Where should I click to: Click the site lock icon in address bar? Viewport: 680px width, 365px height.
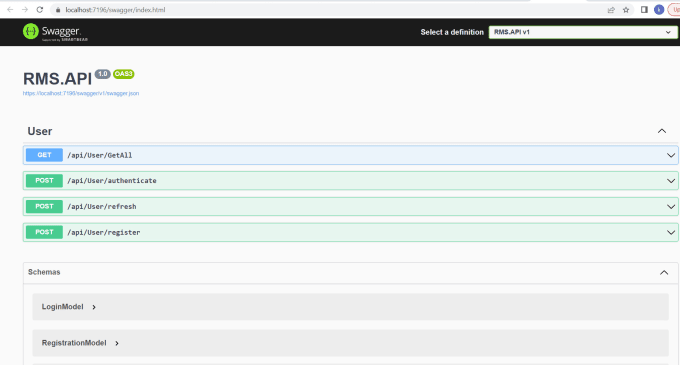tap(58, 10)
